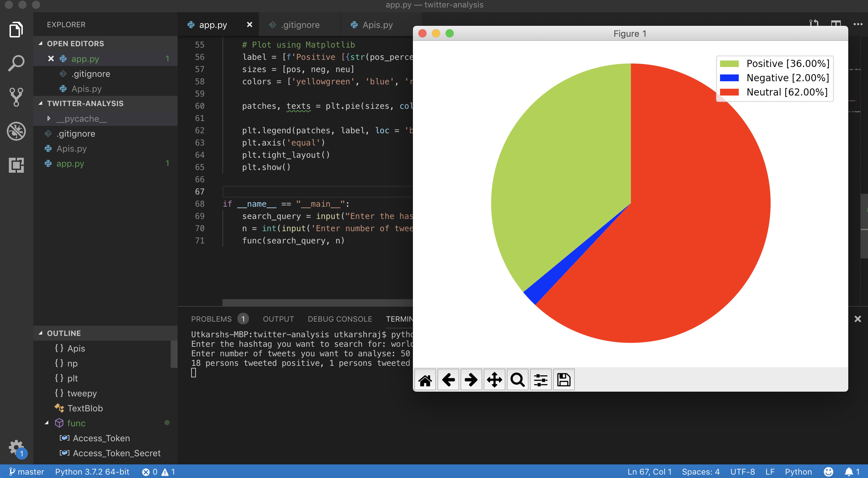Open the Source Control view
Screen dimensions: 868x478
point(16,97)
